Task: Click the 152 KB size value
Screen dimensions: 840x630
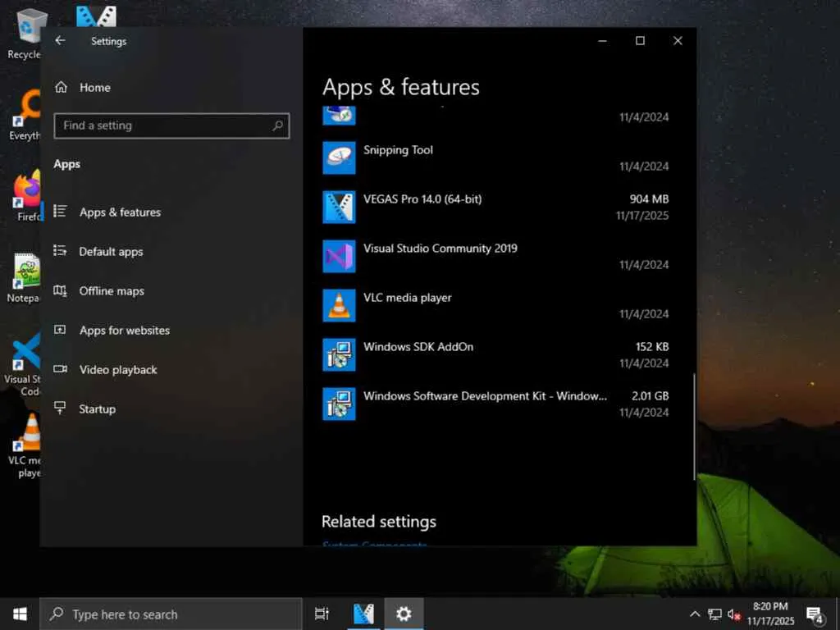Action: click(652, 347)
